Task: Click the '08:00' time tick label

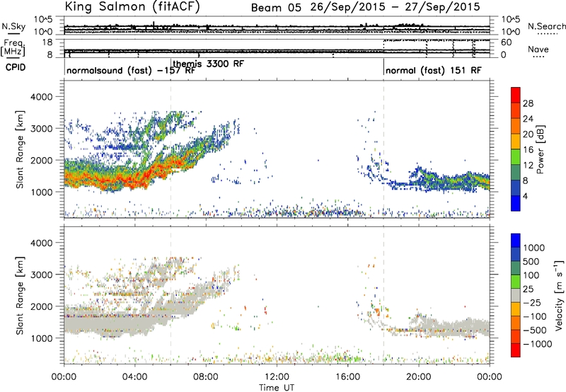Action: pos(206,377)
